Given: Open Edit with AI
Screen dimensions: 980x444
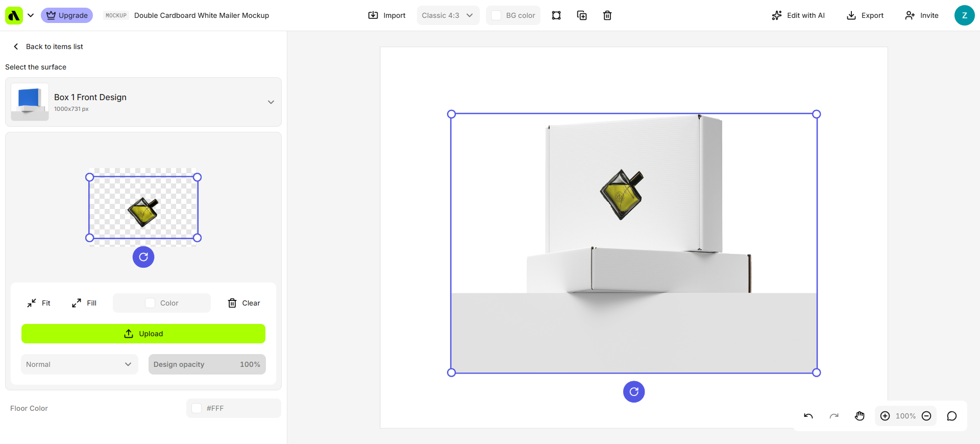Looking at the screenshot, I should pos(798,15).
